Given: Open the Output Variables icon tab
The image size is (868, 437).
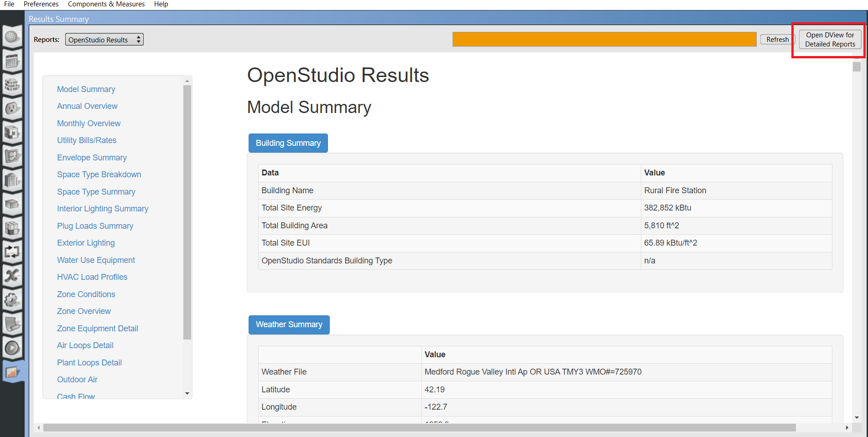Looking at the screenshot, I should [12, 276].
